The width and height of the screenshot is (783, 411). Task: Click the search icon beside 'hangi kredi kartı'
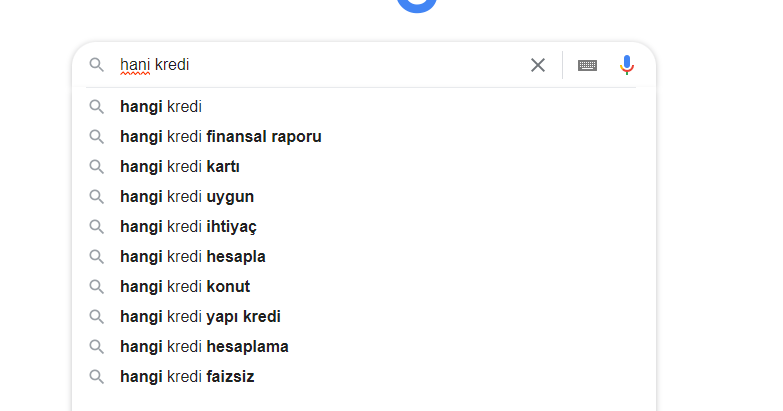click(x=96, y=167)
